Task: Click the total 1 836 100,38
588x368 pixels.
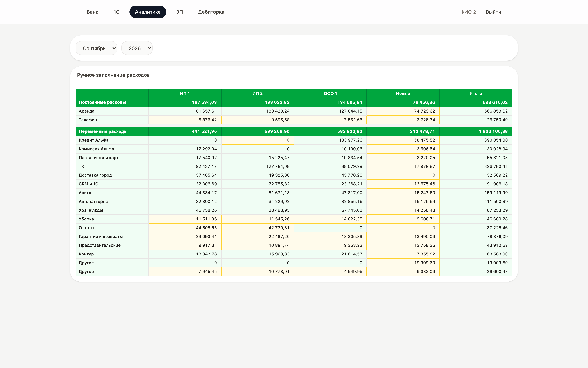Action: (493, 131)
